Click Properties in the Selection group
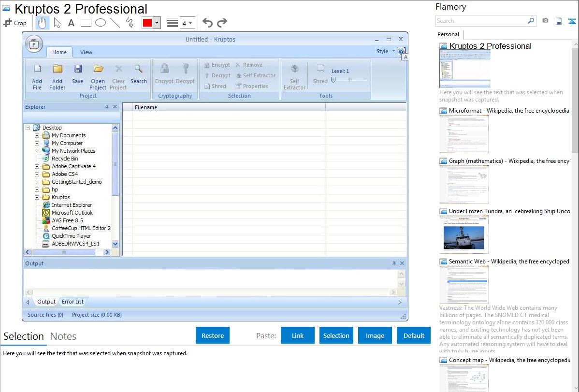579x392 pixels. pyautogui.click(x=251, y=86)
